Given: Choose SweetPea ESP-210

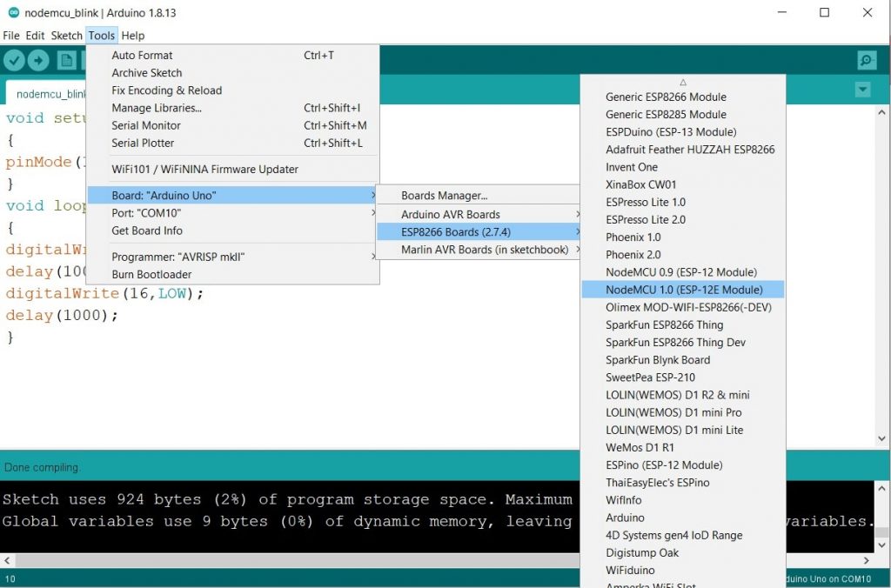Looking at the screenshot, I should coord(683,378).
